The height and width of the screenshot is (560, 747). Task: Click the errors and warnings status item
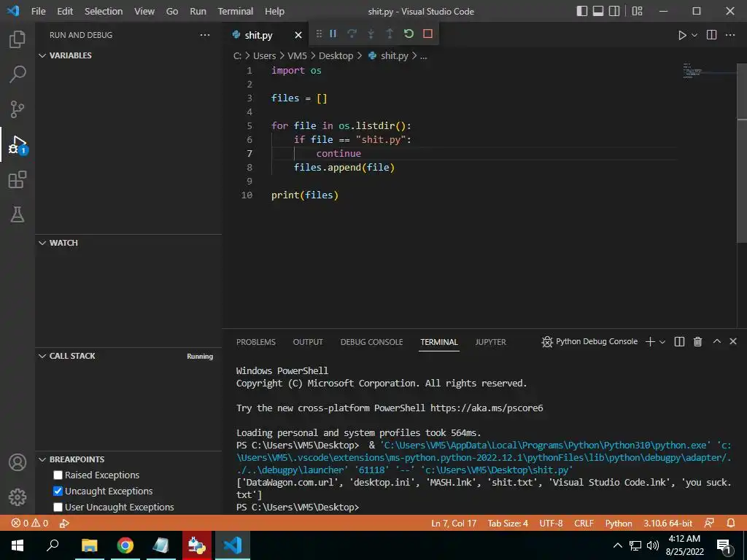29,524
